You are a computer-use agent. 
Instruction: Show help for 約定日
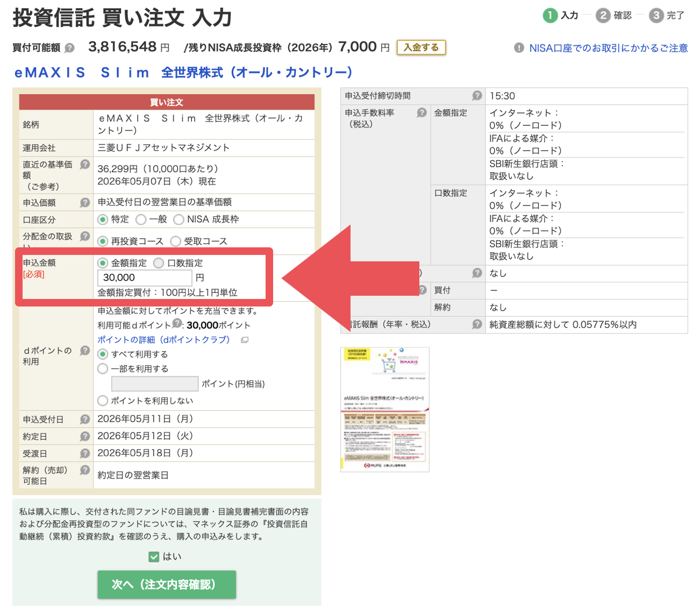(x=85, y=437)
